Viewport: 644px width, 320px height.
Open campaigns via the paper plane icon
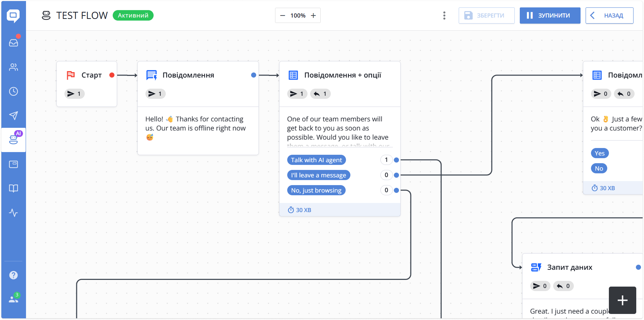[14, 116]
